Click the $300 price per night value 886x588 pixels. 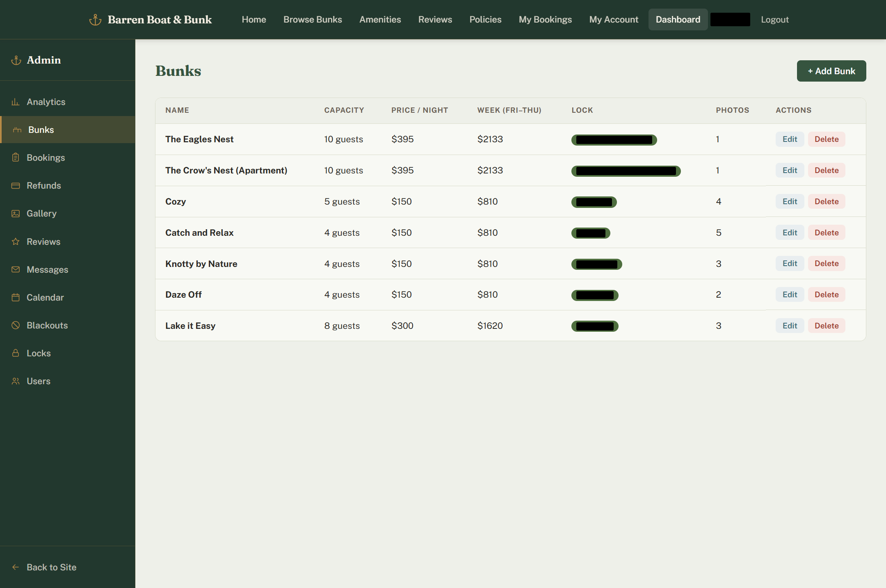pos(402,326)
